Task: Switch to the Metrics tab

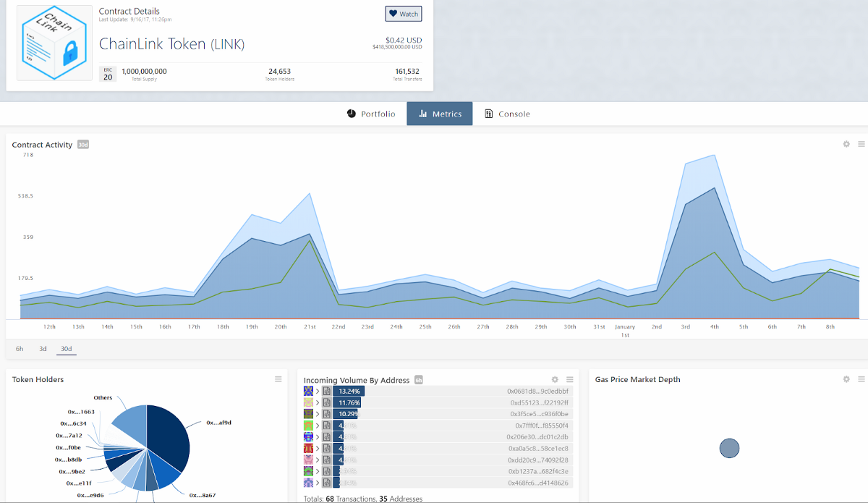Action: (440, 114)
